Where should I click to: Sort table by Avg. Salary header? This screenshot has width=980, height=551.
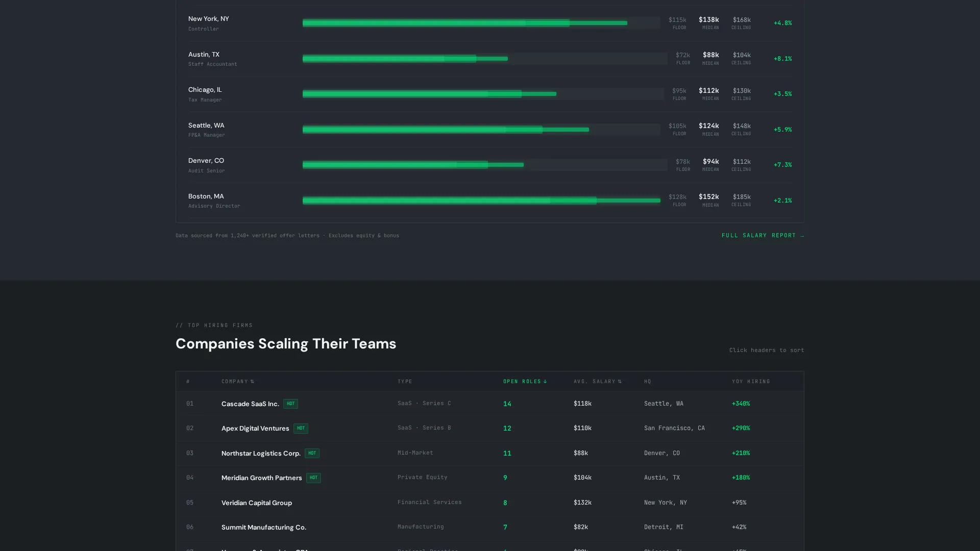(597, 382)
